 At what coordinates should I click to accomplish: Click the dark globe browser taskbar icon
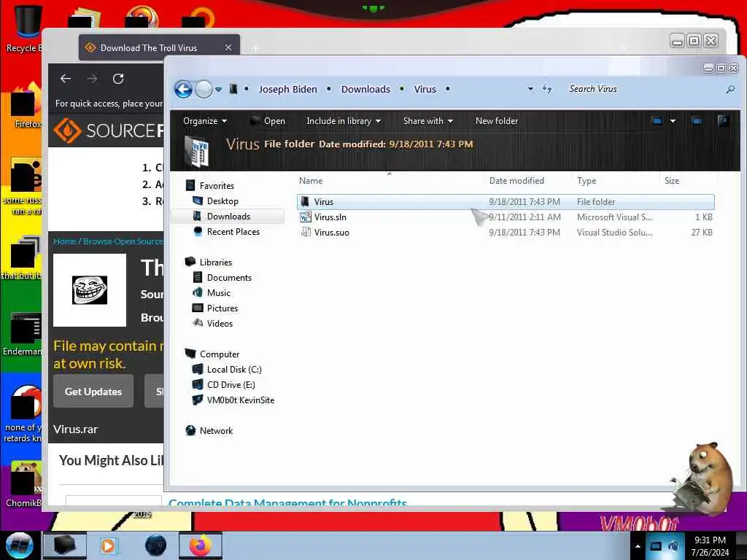155,545
